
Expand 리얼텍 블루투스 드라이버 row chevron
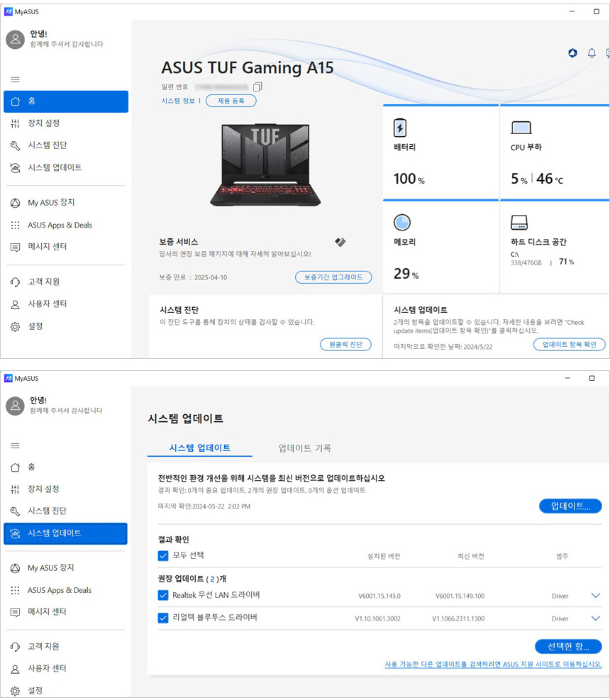596,618
